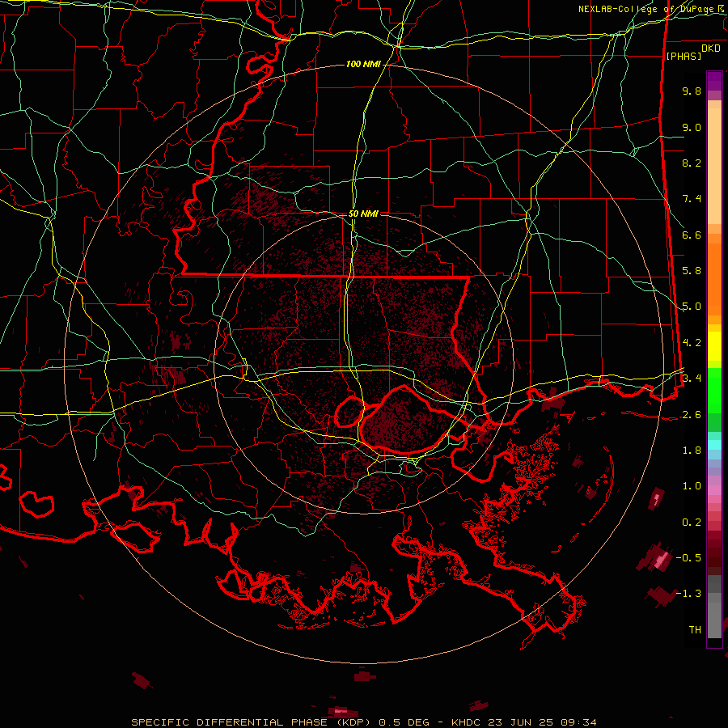Click the DKD product code label
The height and width of the screenshot is (728, 728).
click(711, 49)
